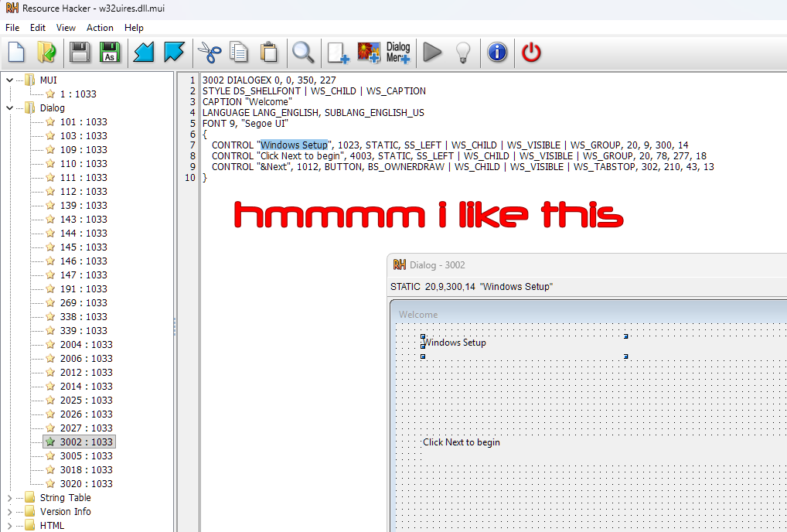This screenshot has height=532, width=787.
Task: Open the Help menu
Action: coord(134,28)
